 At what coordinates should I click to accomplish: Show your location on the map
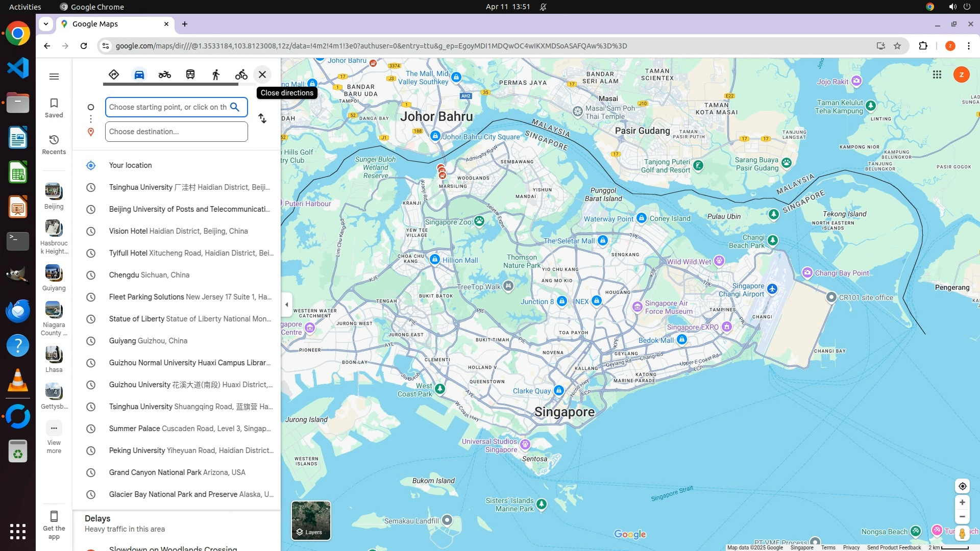(962, 486)
